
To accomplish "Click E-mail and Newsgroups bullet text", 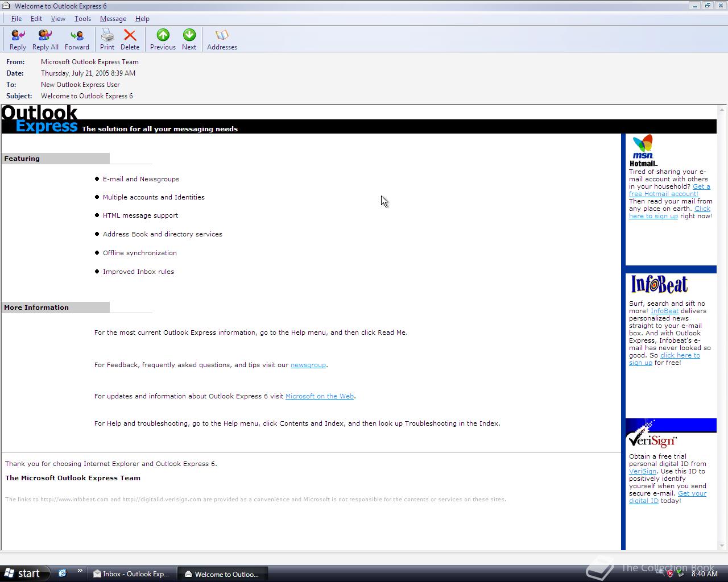I will coord(141,179).
